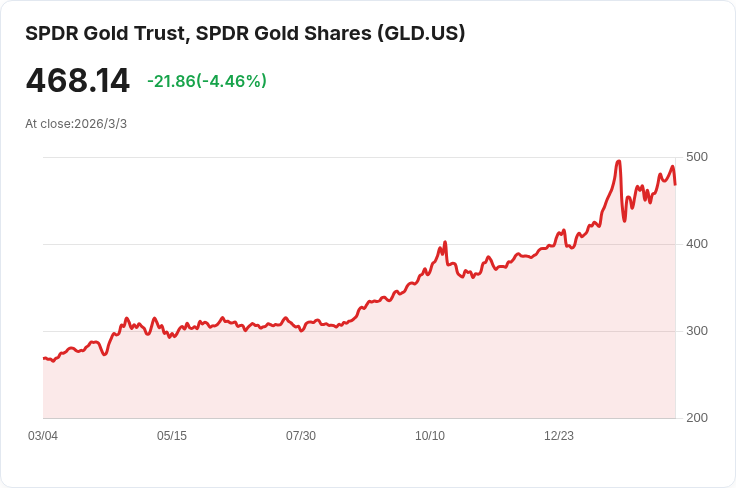Click the rightmost end of the price line

coord(675,184)
